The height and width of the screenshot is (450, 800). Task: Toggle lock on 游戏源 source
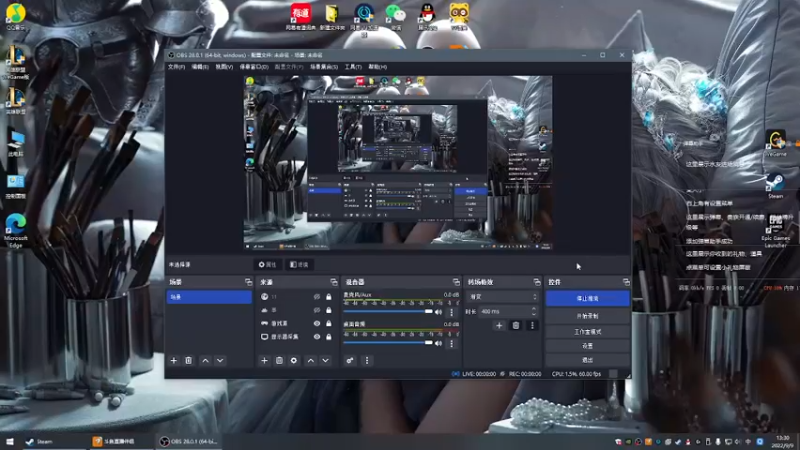(329, 323)
